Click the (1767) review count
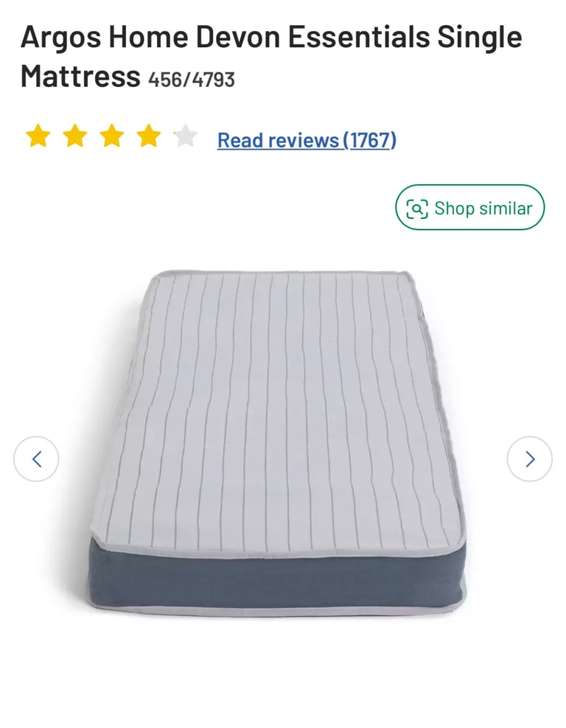Viewport: 566px width, 728px height. pyautogui.click(x=370, y=140)
